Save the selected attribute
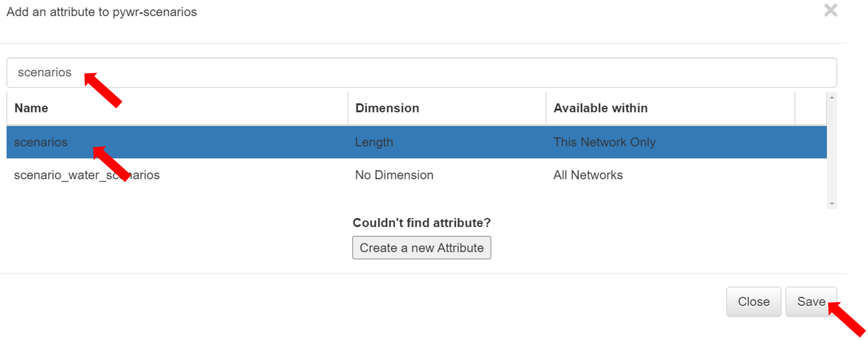Viewport: 868px width, 340px height. tap(811, 302)
